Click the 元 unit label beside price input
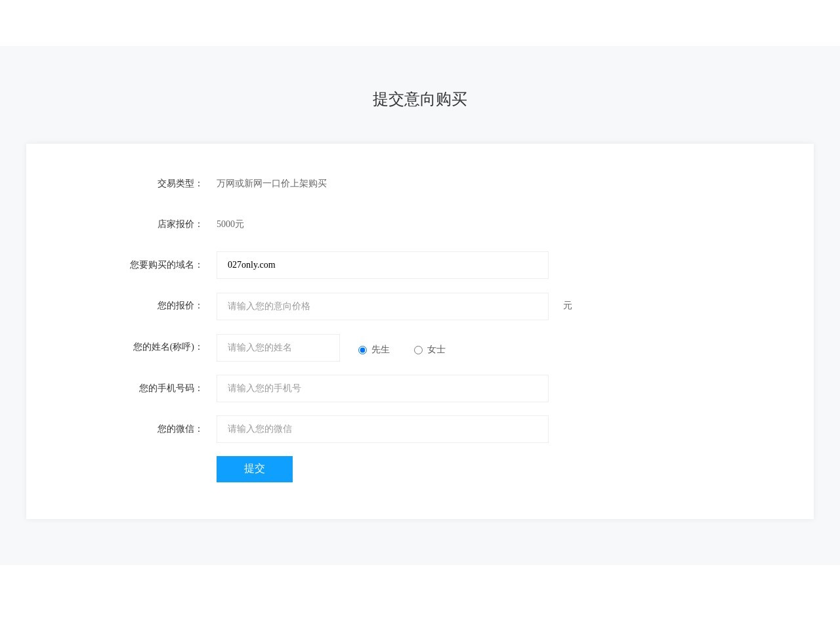Image resolution: width=840 pixels, height=630 pixels. coord(568,306)
